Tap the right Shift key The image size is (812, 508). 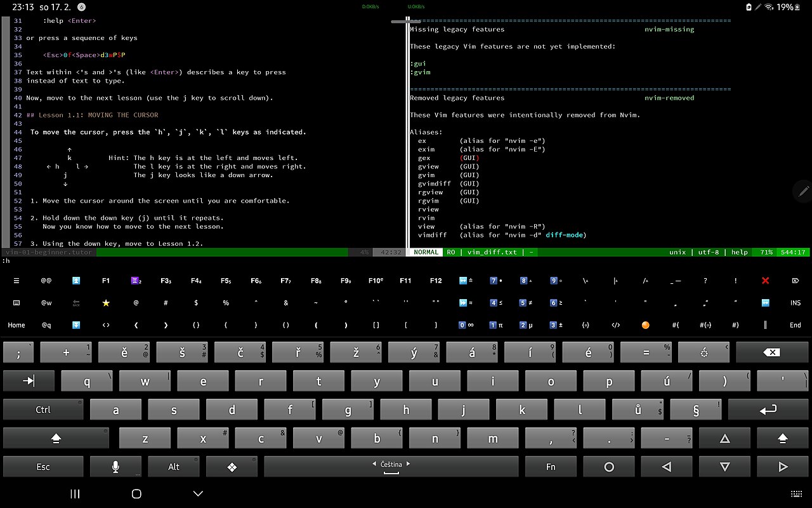coord(782,438)
